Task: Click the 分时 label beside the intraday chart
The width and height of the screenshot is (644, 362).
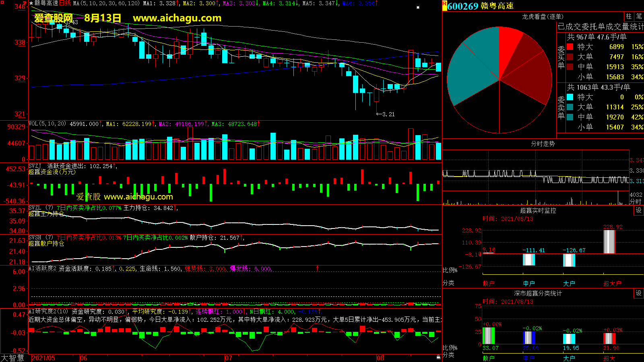Action: 636,201
